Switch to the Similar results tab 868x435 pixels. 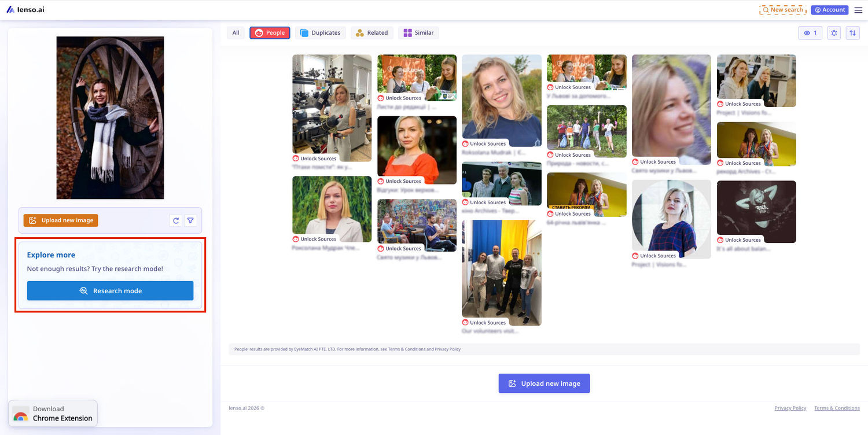[x=418, y=32]
